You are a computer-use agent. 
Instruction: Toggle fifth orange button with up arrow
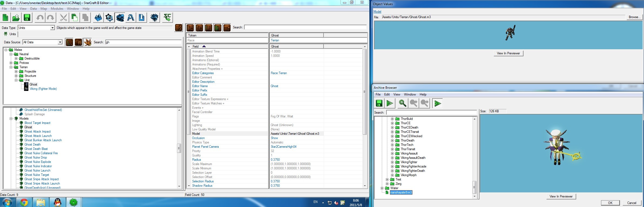[227, 28]
